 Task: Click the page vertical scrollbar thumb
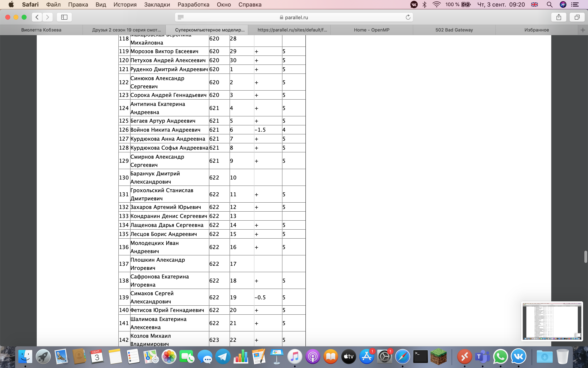(x=586, y=257)
